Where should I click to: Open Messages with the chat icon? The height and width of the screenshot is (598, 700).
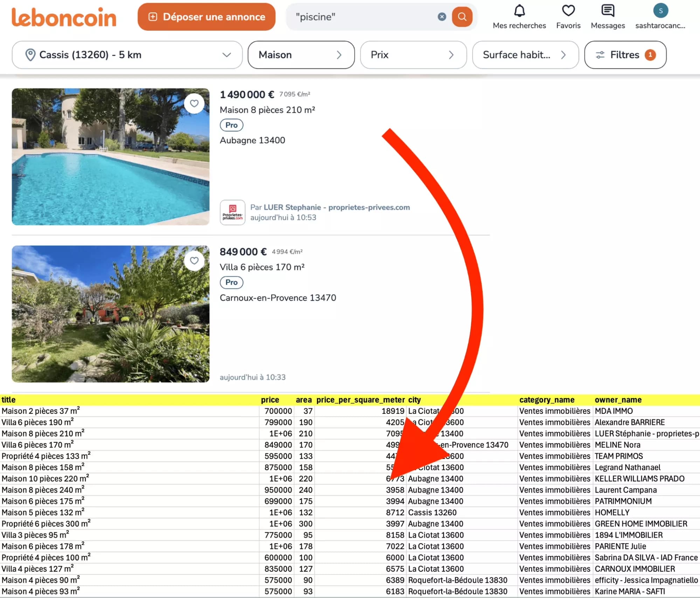click(608, 11)
